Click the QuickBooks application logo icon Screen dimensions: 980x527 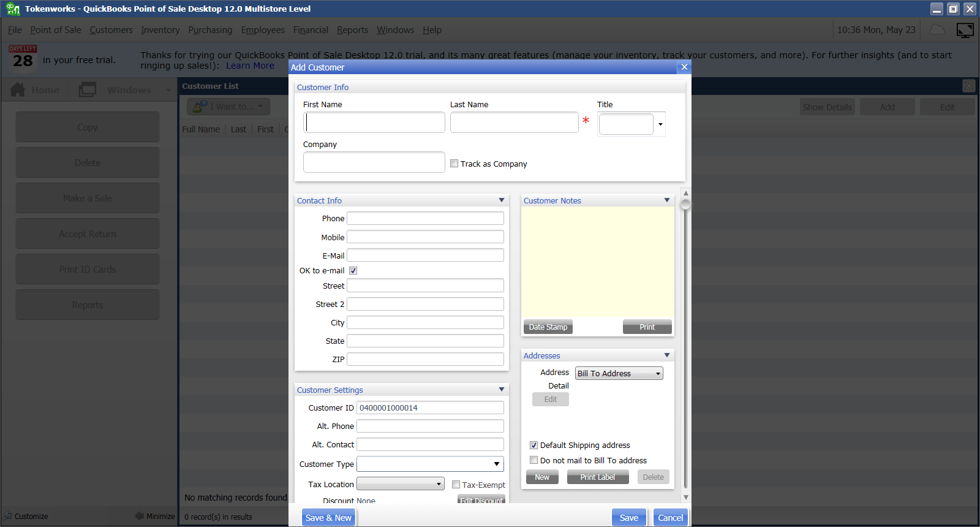[x=13, y=9]
